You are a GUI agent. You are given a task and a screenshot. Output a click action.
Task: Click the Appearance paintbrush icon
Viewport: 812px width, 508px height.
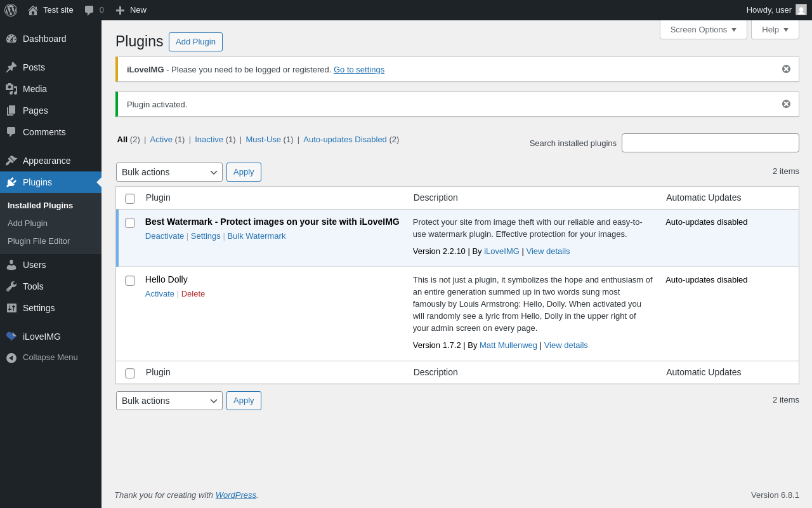[11, 161]
